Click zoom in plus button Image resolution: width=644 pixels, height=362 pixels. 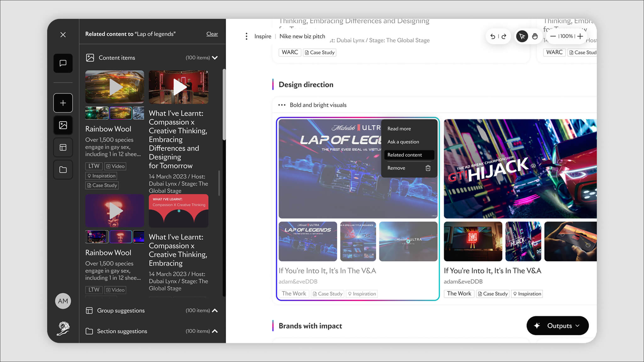(580, 36)
